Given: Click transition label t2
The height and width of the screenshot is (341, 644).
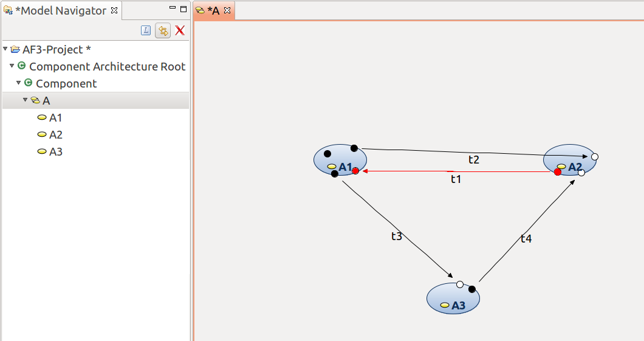Looking at the screenshot, I should (474, 159).
